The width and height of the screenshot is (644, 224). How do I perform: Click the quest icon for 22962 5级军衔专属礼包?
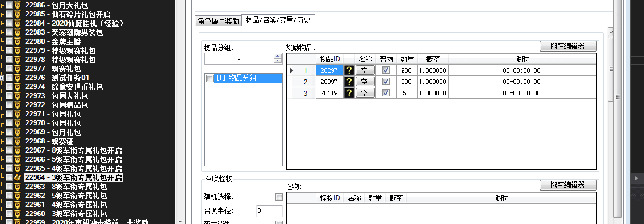[17, 196]
